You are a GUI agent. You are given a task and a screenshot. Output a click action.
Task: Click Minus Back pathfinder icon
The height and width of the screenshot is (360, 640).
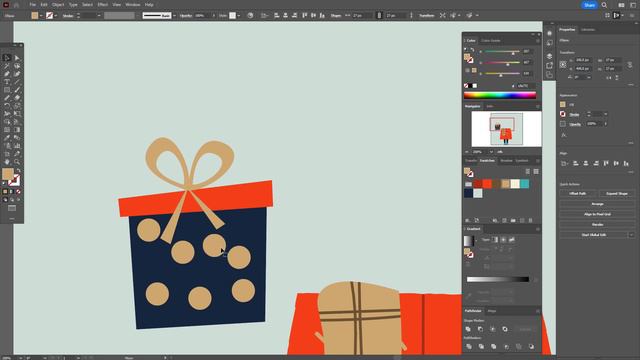tap(531, 347)
